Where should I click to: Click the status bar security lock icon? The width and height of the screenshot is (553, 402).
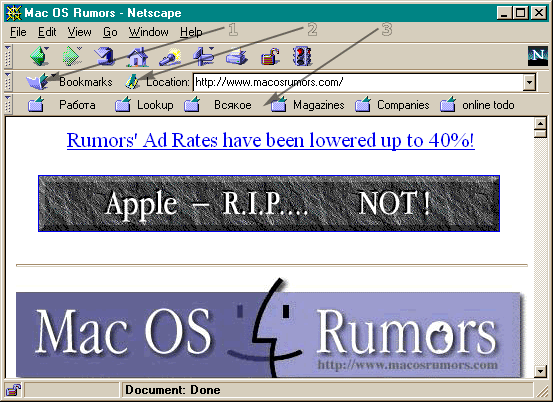13,390
